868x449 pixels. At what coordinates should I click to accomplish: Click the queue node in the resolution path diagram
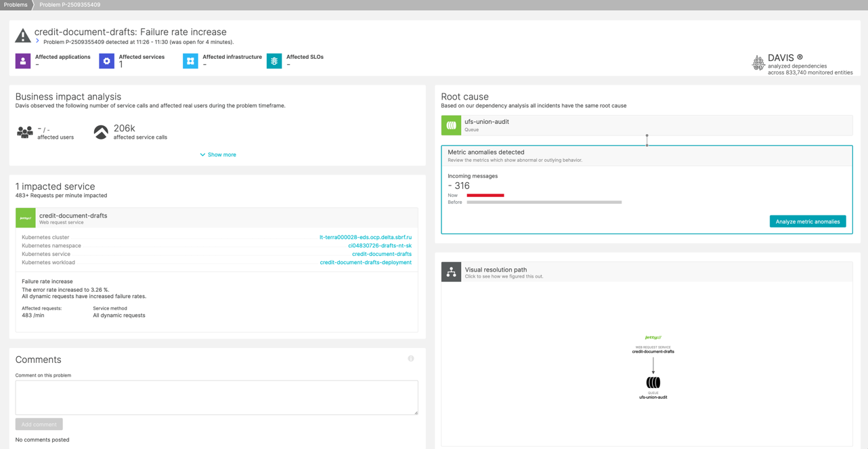point(653,384)
